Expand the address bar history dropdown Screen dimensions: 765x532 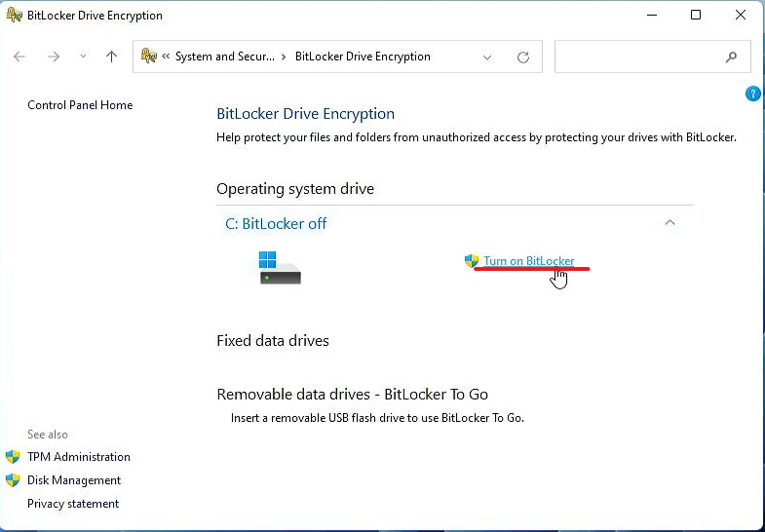(x=487, y=57)
